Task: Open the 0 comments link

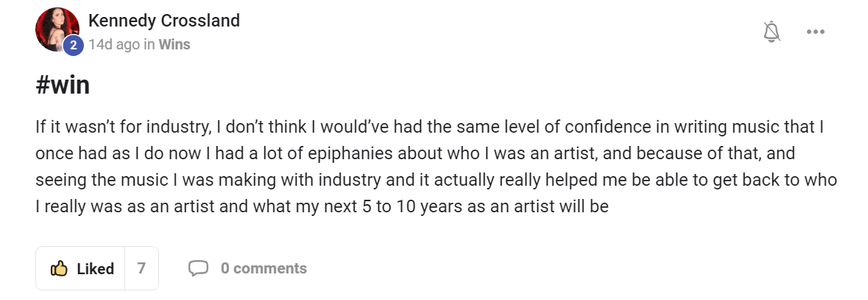Action: (x=264, y=268)
